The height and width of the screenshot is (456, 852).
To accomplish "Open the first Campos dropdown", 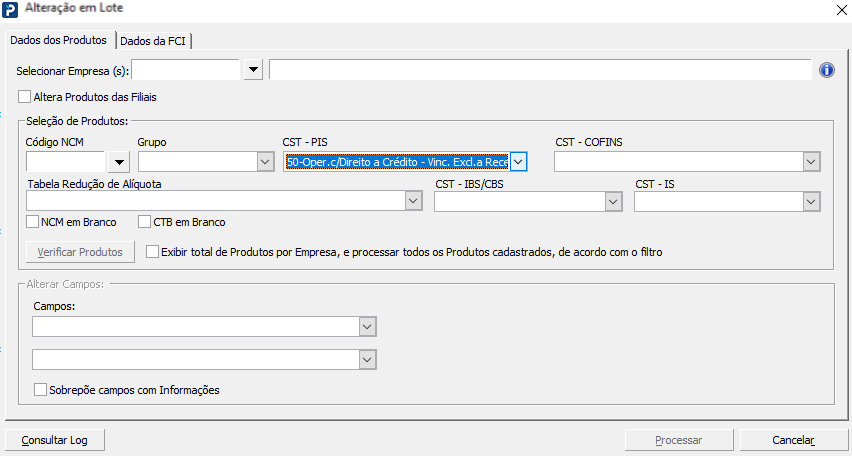I will [x=367, y=327].
